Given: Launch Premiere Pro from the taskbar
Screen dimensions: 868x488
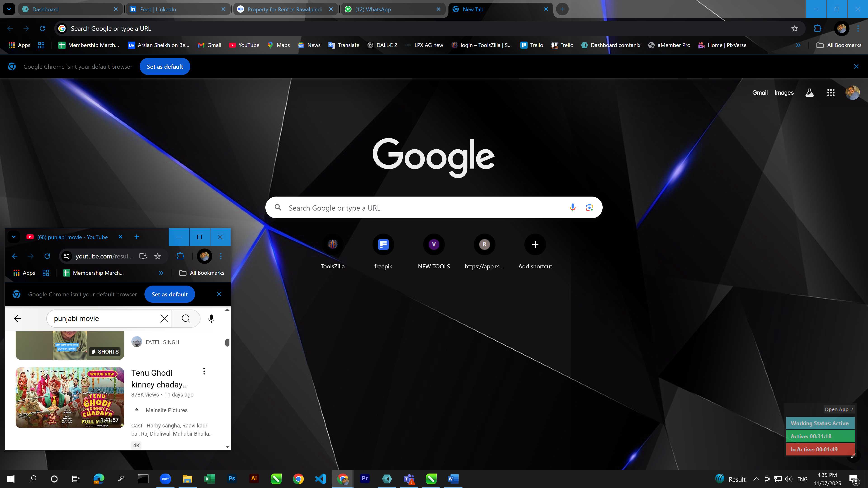Looking at the screenshot, I should click(x=365, y=479).
